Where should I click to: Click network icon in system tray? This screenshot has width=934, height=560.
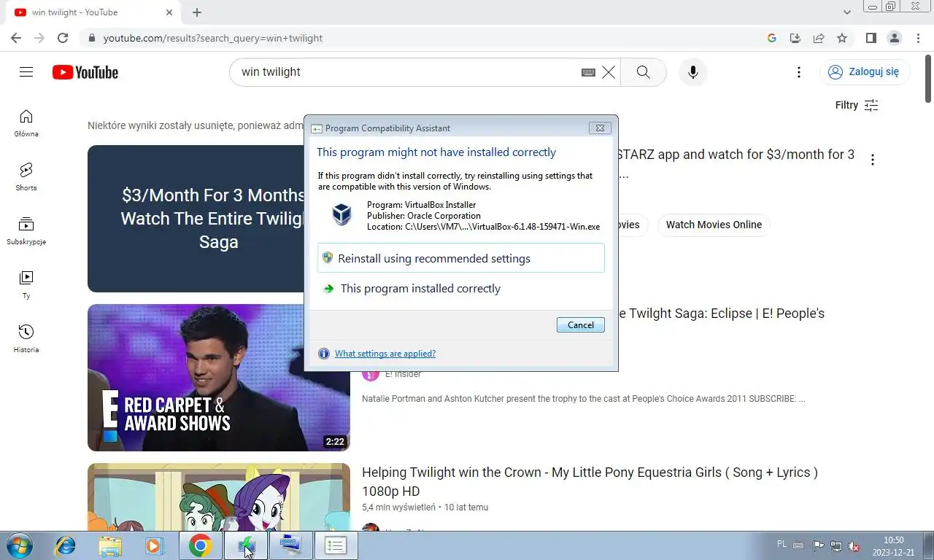836,546
